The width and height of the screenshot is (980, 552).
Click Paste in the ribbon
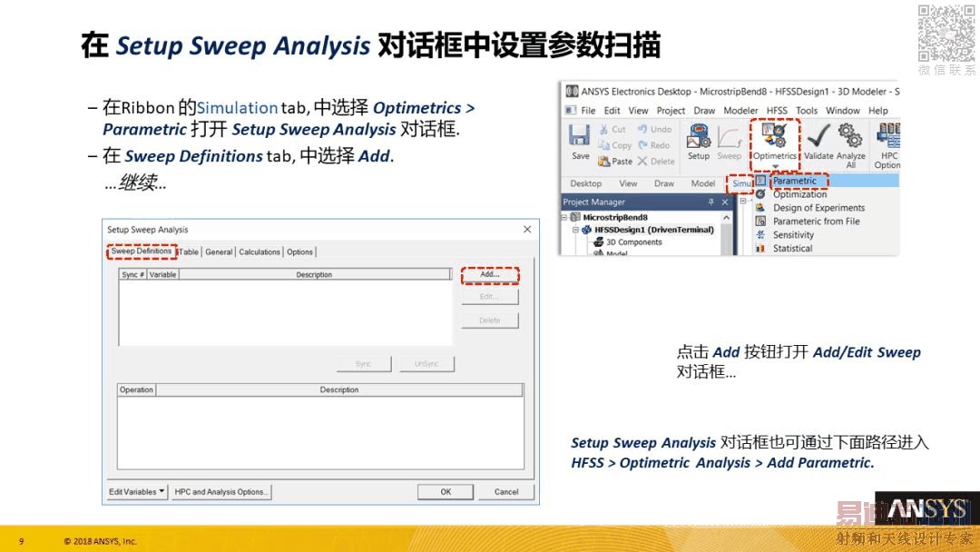coord(615,162)
